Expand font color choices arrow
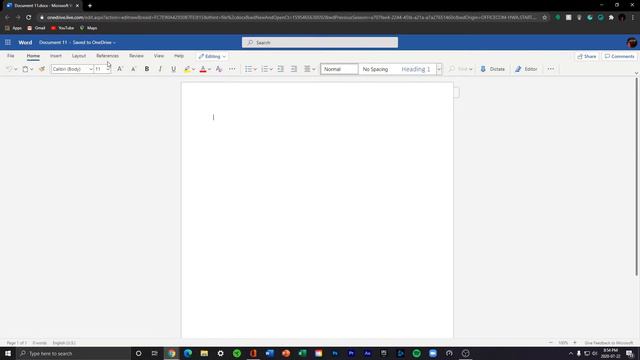Screen dimensions: 640x360 209,69
